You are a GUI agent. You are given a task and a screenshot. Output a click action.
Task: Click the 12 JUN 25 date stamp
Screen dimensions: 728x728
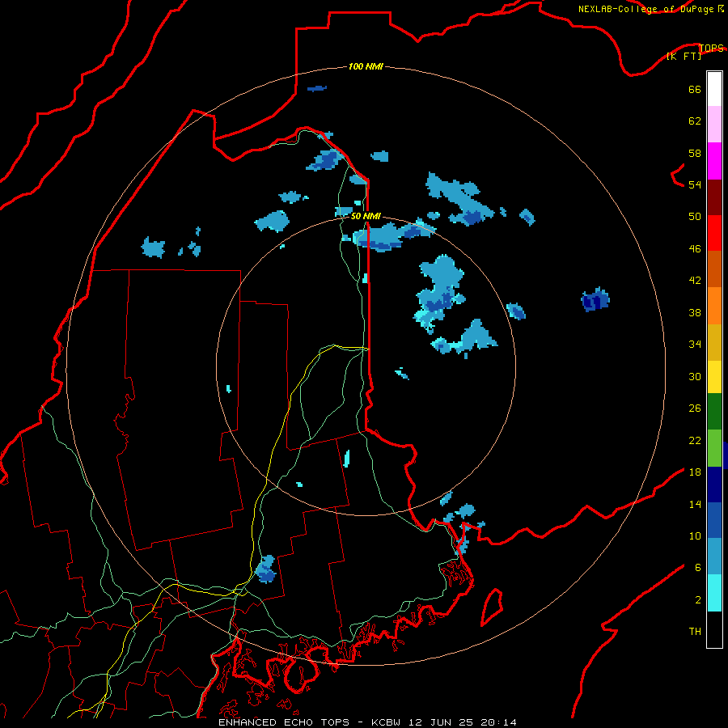tap(441, 722)
